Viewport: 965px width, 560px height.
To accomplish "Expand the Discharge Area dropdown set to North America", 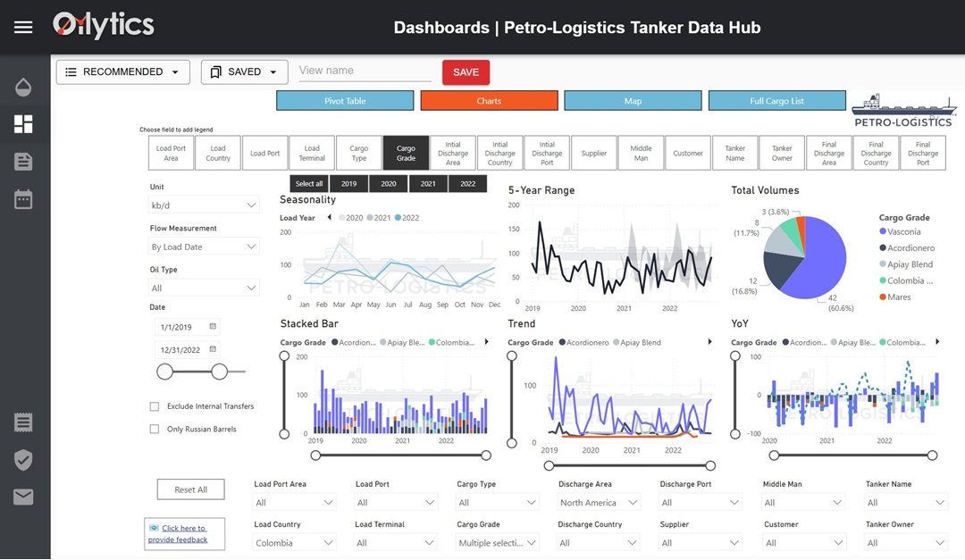I will click(598, 502).
